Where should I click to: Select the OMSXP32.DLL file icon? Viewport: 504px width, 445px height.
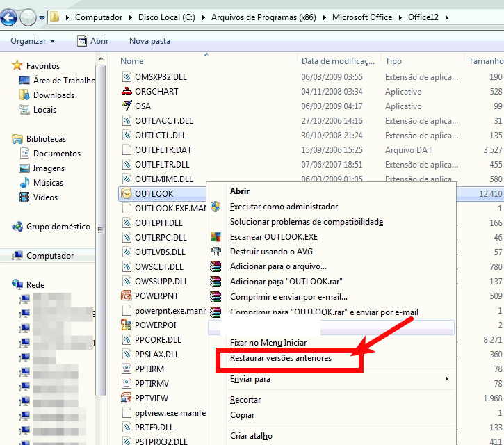tap(127, 77)
